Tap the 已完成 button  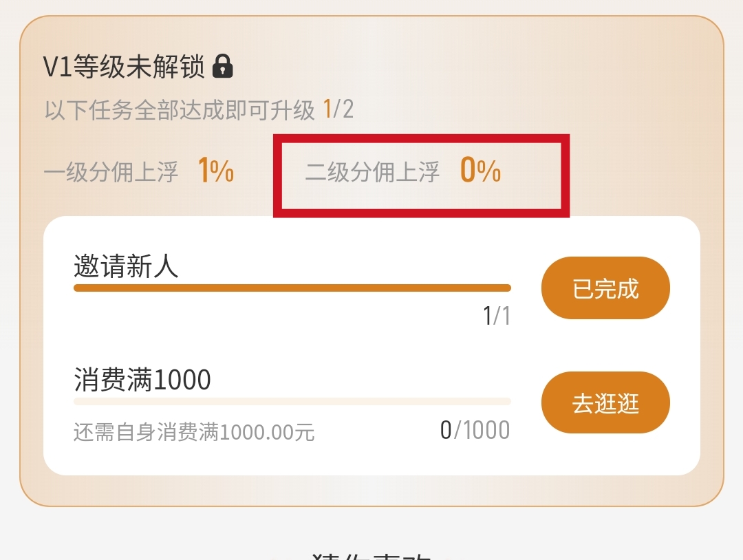click(x=605, y=288)
